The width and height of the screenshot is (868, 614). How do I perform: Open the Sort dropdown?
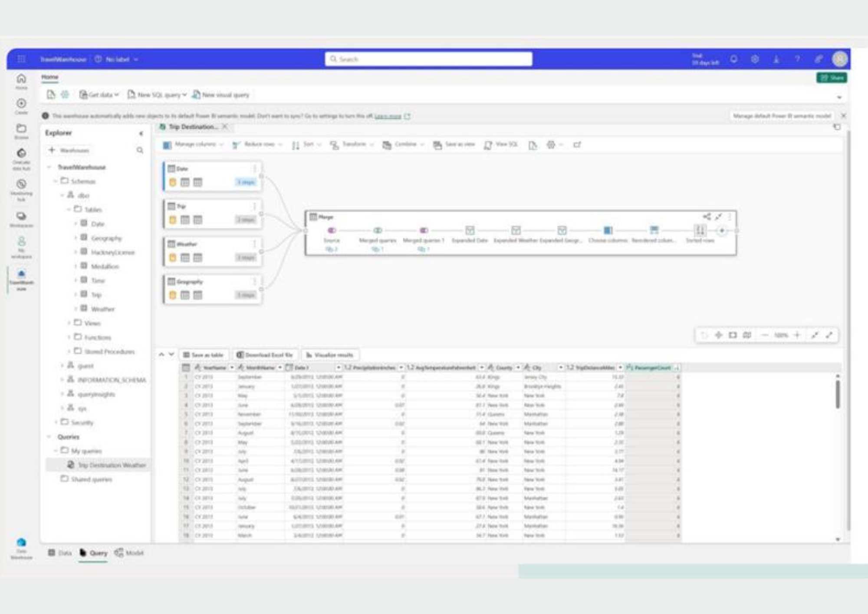[306, 145]
